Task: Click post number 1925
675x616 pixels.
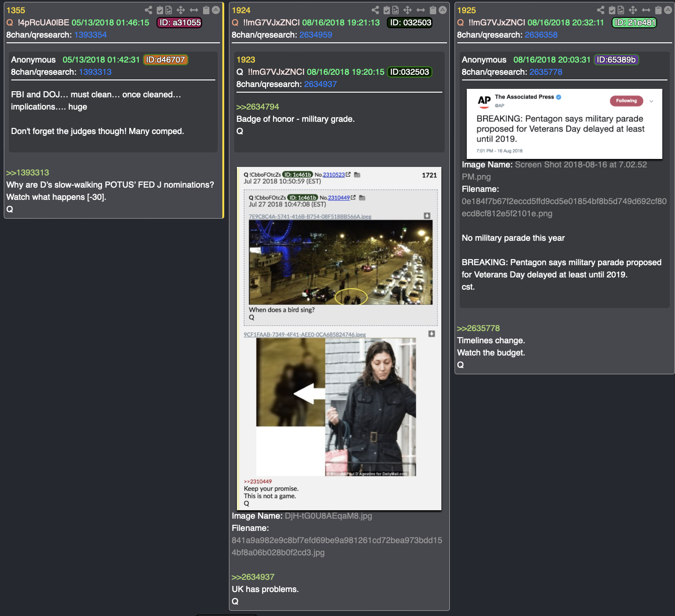Action: pos(467,10)
